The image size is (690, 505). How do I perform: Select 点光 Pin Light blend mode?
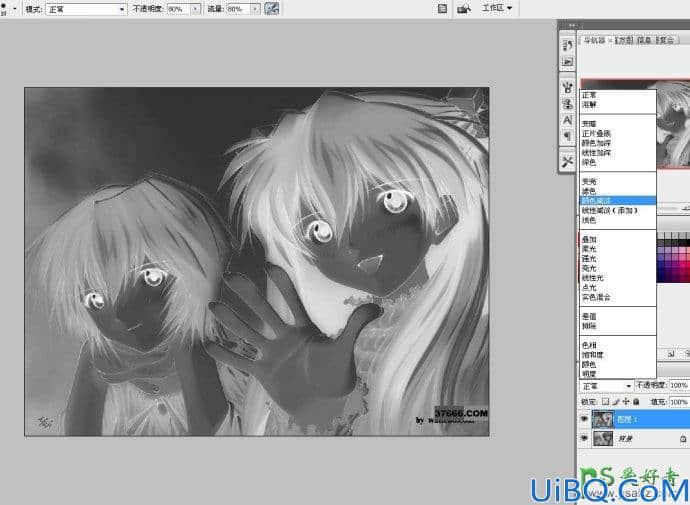point(618,288)
